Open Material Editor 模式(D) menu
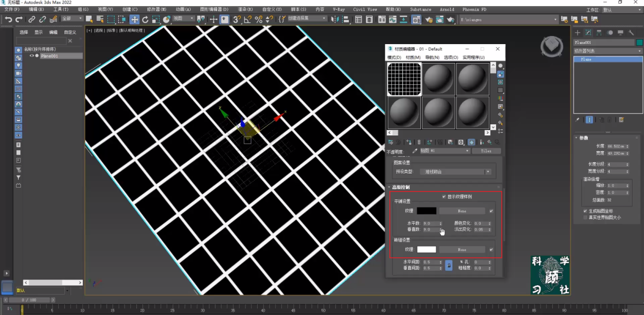644x315 pixels. 394,57
